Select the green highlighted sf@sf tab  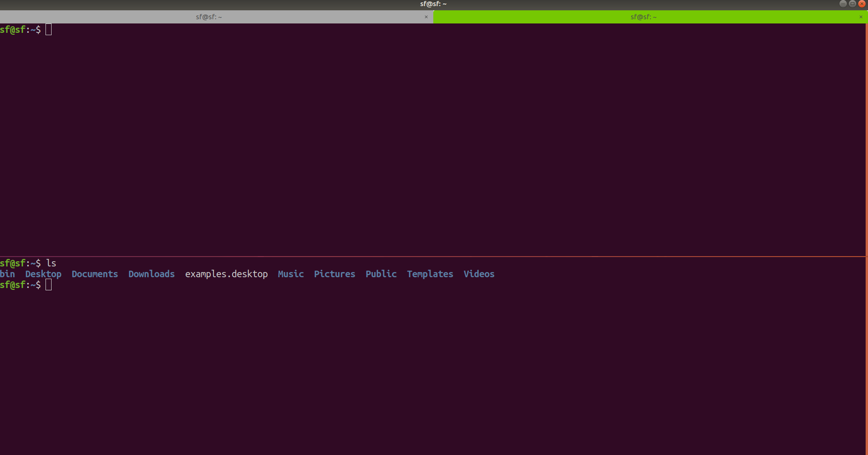pyautogui.click(x=650, y=17)
